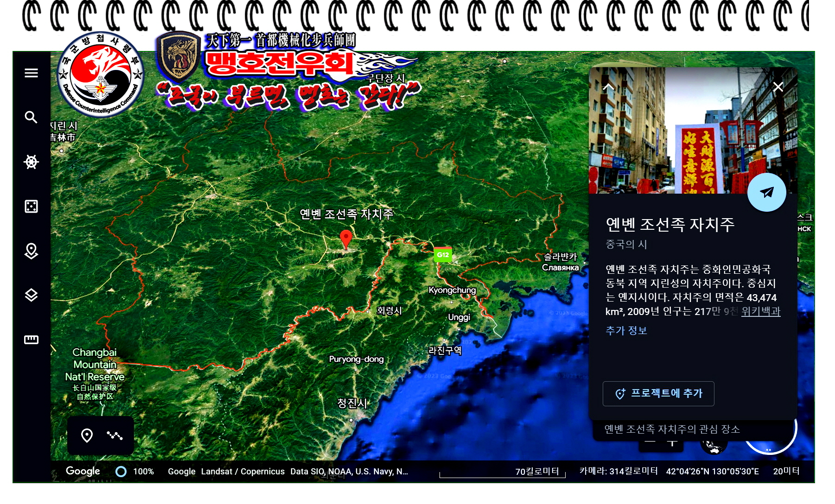Screen dimensions: 835x504
Task: Click the 슬라뱐카 Славянка map label
Action: click(x=561, y=262)
